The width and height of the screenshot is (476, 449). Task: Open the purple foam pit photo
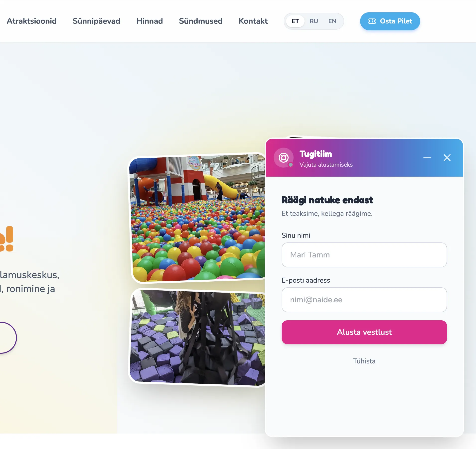[x=197, y=337]
